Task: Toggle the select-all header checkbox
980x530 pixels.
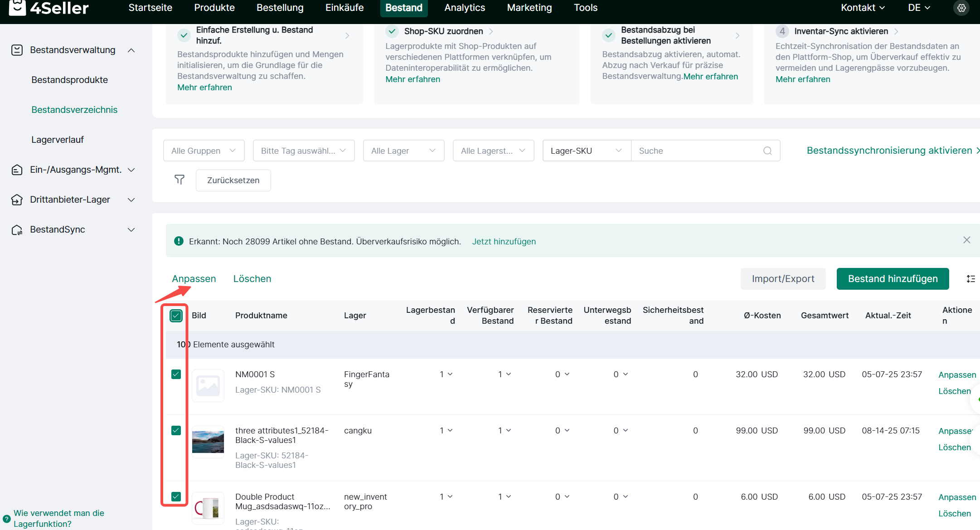Action: (176, 316)
